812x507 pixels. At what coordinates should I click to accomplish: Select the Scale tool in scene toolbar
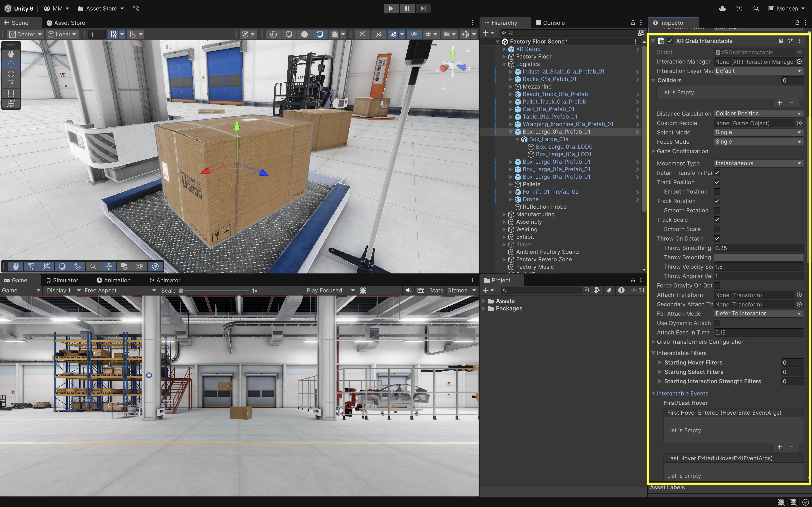coord(11,84)
